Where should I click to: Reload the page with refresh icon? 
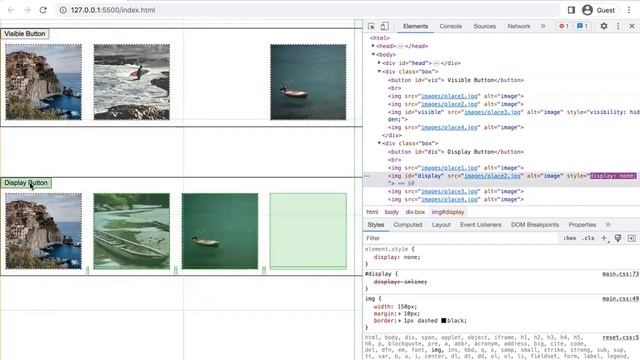click(43, 10)
